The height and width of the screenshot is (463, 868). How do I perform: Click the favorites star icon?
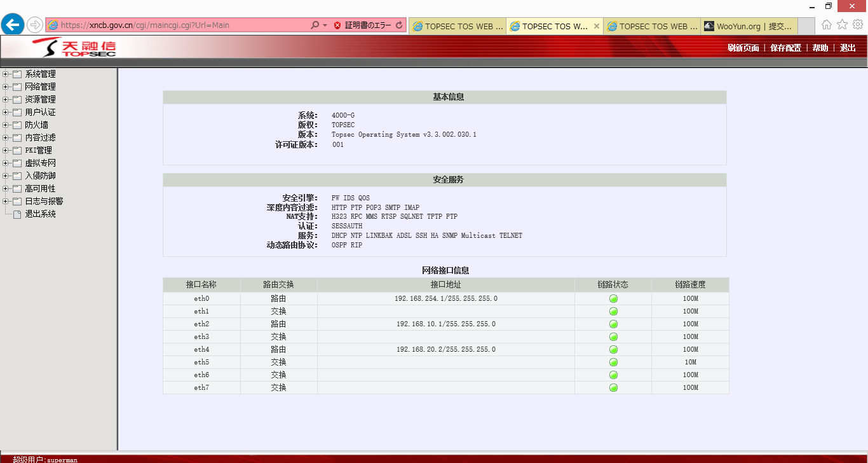tap(842, 25)
